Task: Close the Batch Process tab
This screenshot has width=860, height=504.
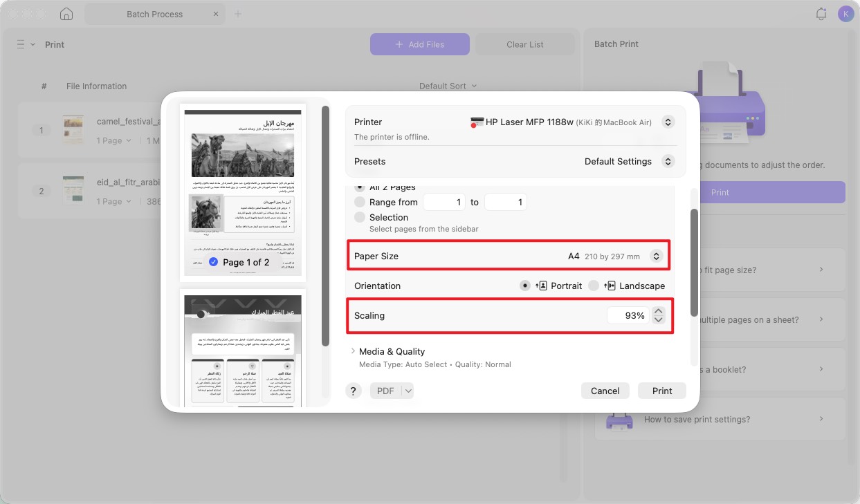Action: tap(216, 14)
